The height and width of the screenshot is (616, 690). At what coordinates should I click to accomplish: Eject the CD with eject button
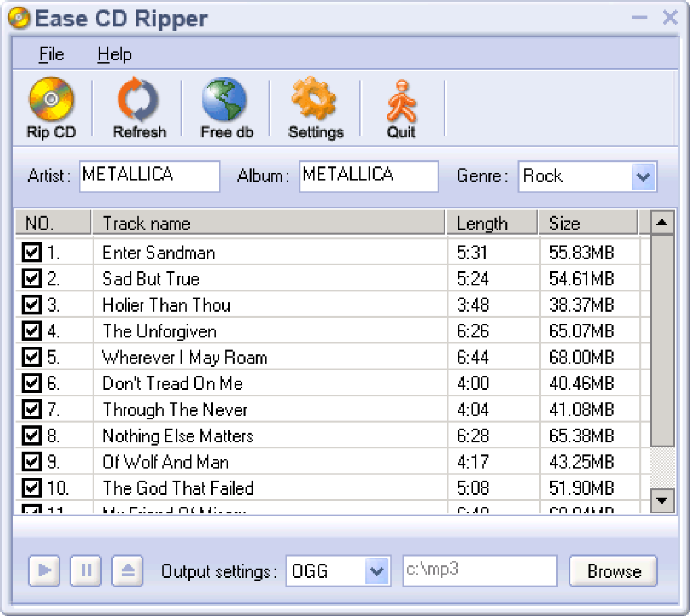point(127,571)
